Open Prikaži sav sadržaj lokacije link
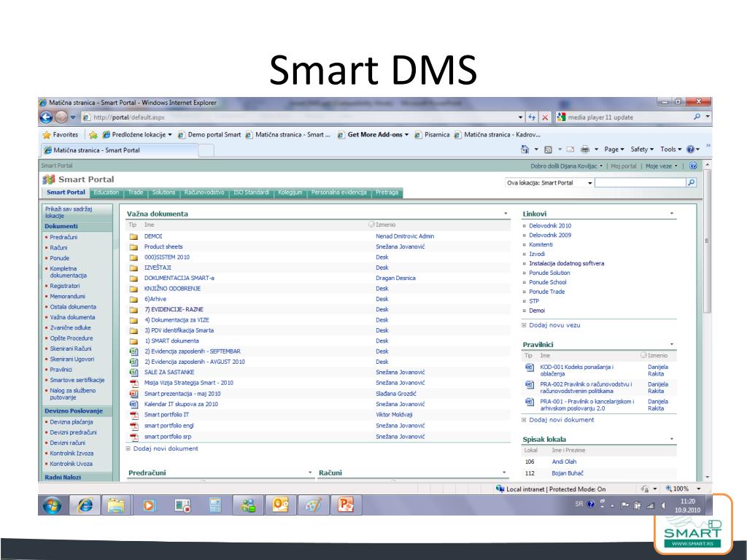747x560 pixels. click(x=69, y=212)
